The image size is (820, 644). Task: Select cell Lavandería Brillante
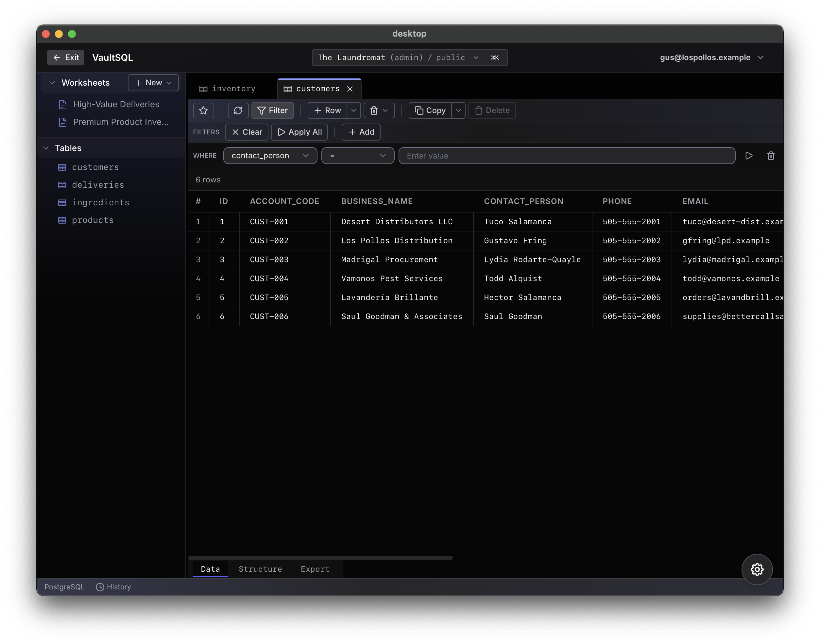[x=401, y=297]
